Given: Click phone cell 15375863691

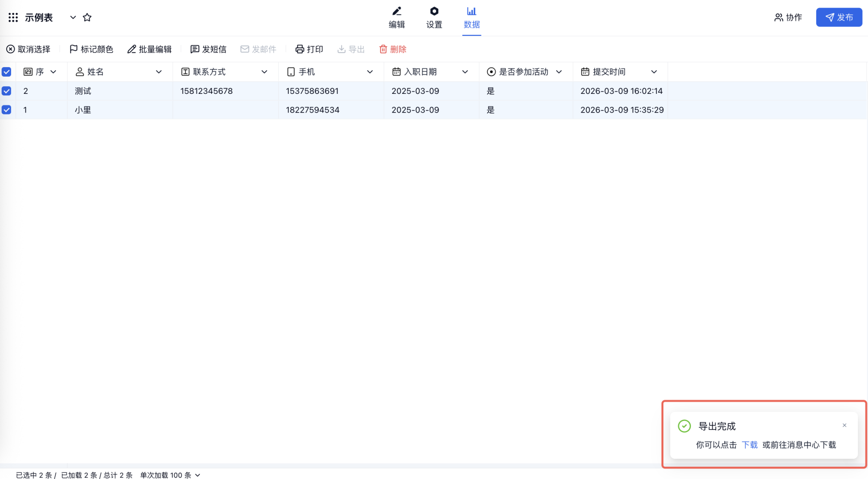Looking at the screenshot, I should 331,91.
